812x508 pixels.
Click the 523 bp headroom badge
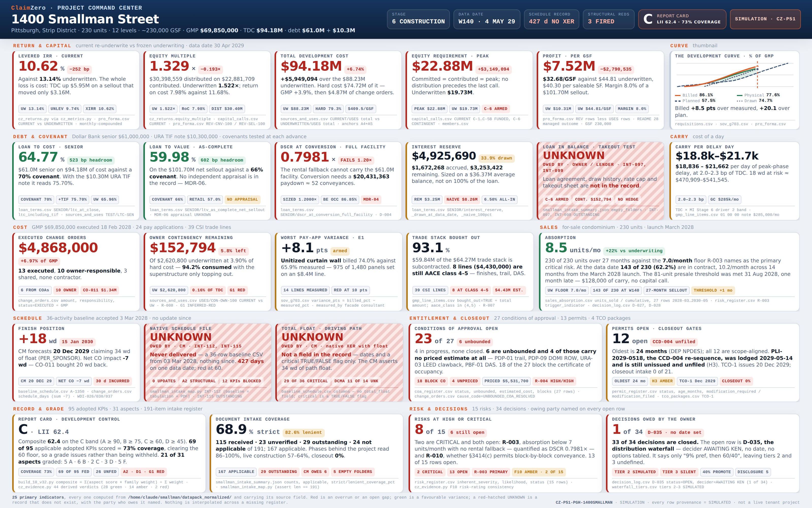click(x=91, y=160)
